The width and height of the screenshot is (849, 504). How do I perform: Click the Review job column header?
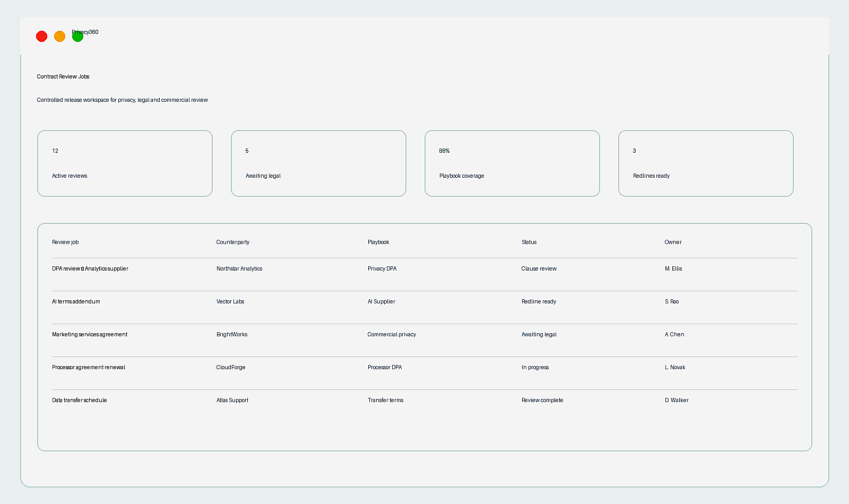(x=65, y=242)
